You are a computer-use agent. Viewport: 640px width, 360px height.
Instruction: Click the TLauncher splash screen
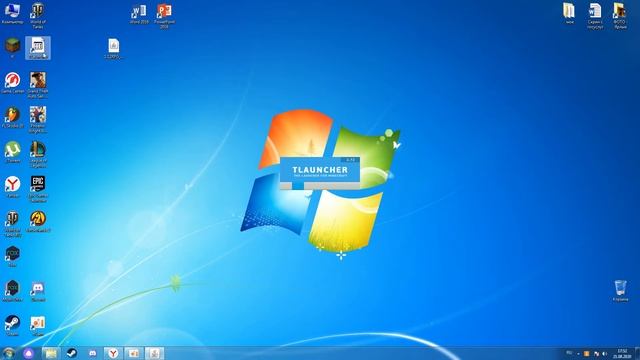pos(320,173)
